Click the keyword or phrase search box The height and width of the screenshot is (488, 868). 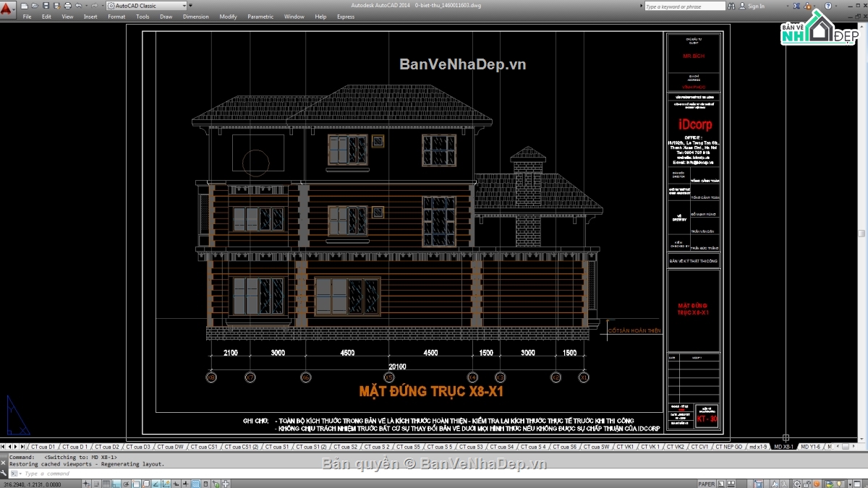(685, 7)
